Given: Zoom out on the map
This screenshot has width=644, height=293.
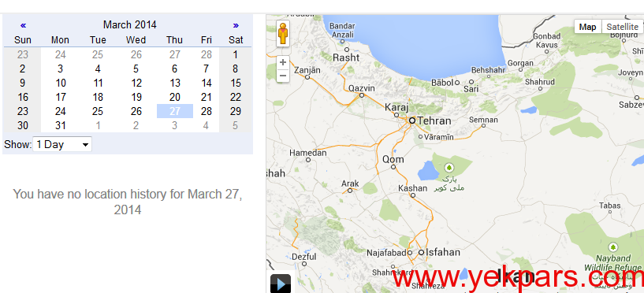Looking at the screenshot, I should (283, 76).
